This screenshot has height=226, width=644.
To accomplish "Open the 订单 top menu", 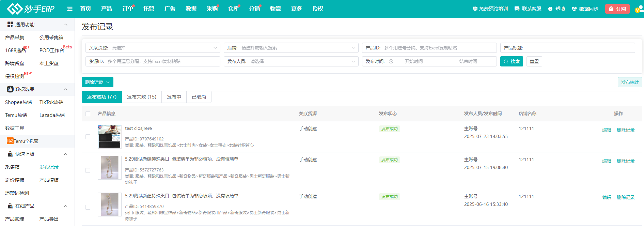I will click(127, 9).
